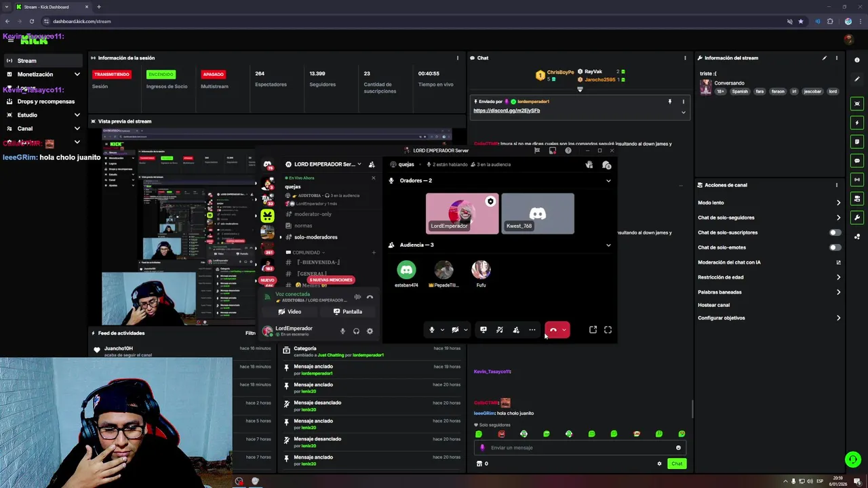Open the invite-speakers icon in stage controls
The height and width of the screenshot is (488, 868).
pyautogui.click(x=516, y=330)
